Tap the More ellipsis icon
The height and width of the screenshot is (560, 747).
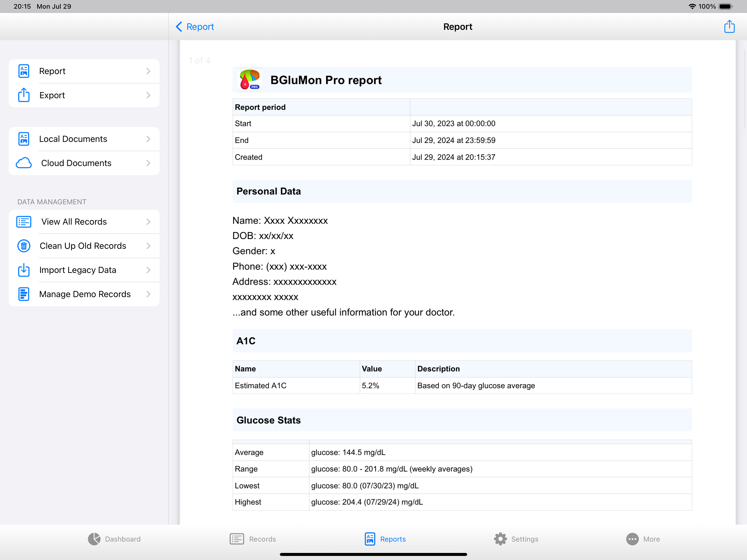click(632, 539)
